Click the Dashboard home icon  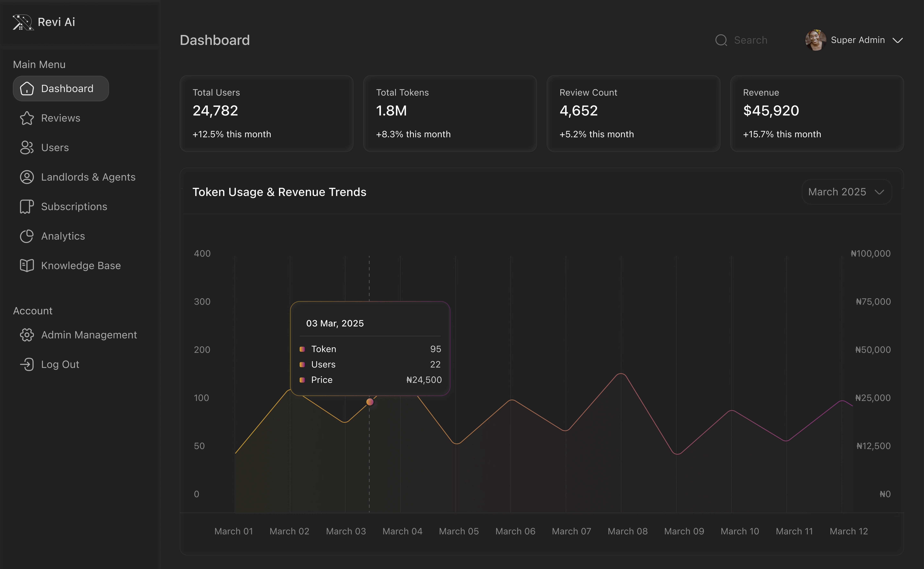click(27, 88)
